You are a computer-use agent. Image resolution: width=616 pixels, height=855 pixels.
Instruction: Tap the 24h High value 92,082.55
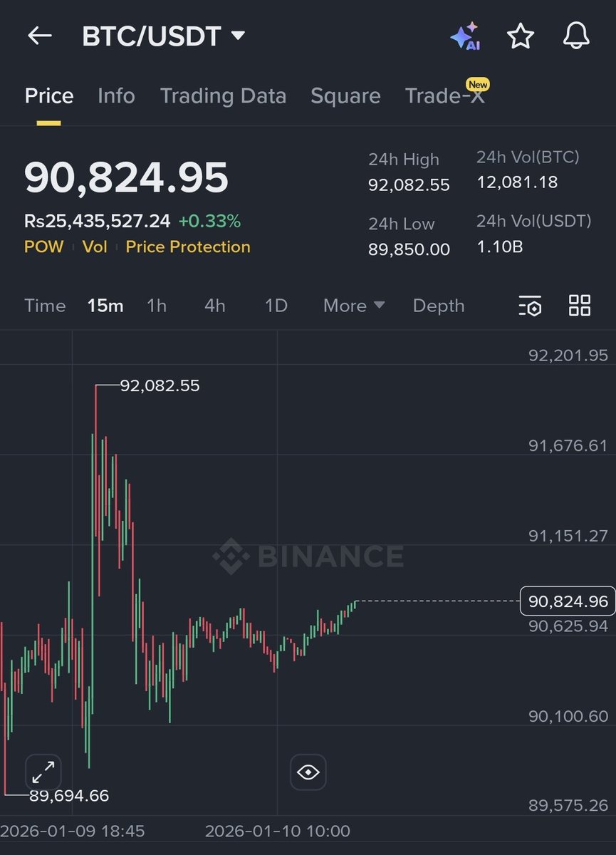[409, 185]
